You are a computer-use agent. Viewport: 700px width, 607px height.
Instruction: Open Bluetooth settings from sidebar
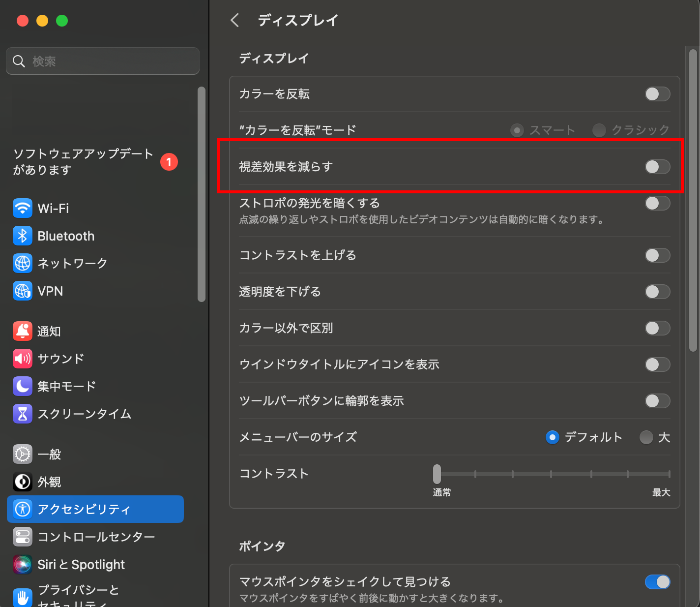pos(22,236)
